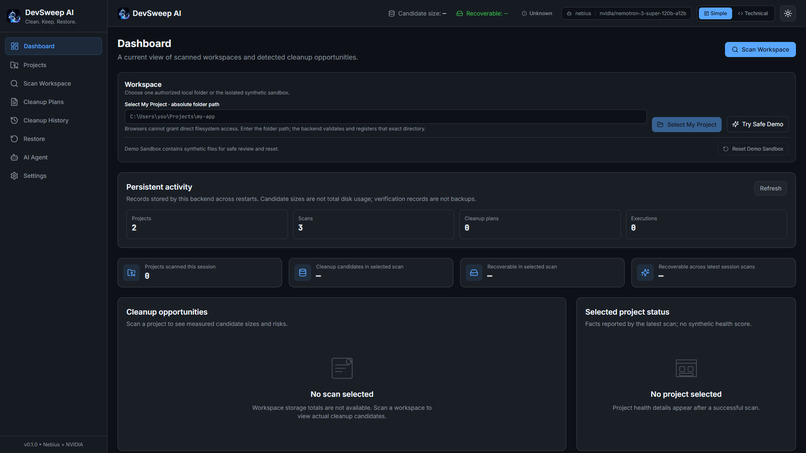
Task: Click the Restore arrow icon
Action: pyautogui.click(x=14, y=139)
